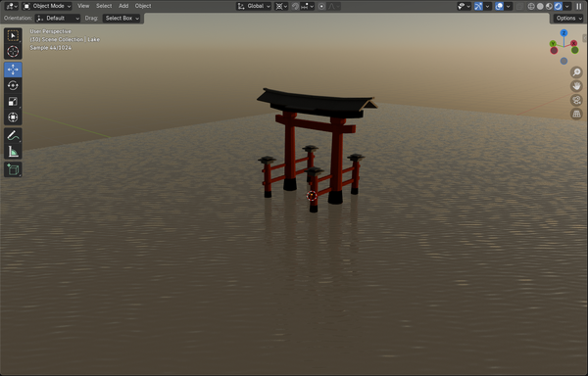Screen dimensions: 588x376
Task: Toggle proportional editing
Action: pos(321,6)
